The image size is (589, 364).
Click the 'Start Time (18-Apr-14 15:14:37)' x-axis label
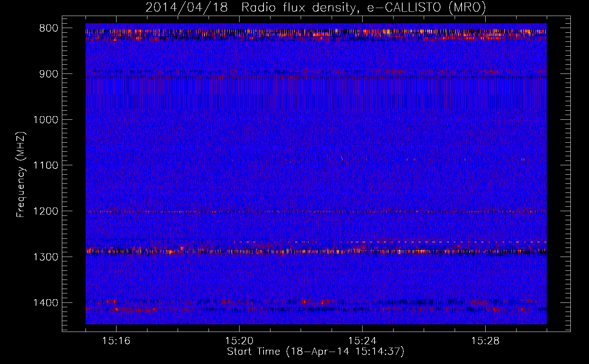point(316,352)
